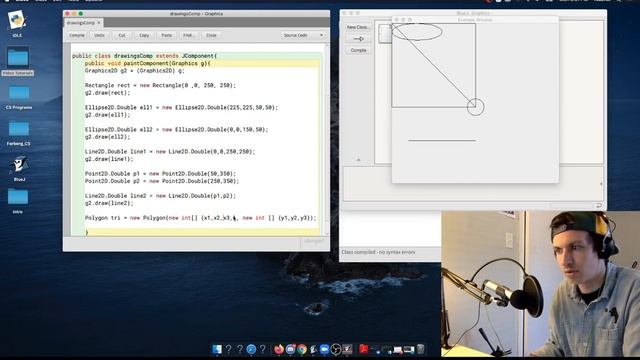The width and height of the screenshot is (640, 360).
Task: Click the 'Ellipse2D.Double ell2' declaration line
Action: tap(176, 129)
